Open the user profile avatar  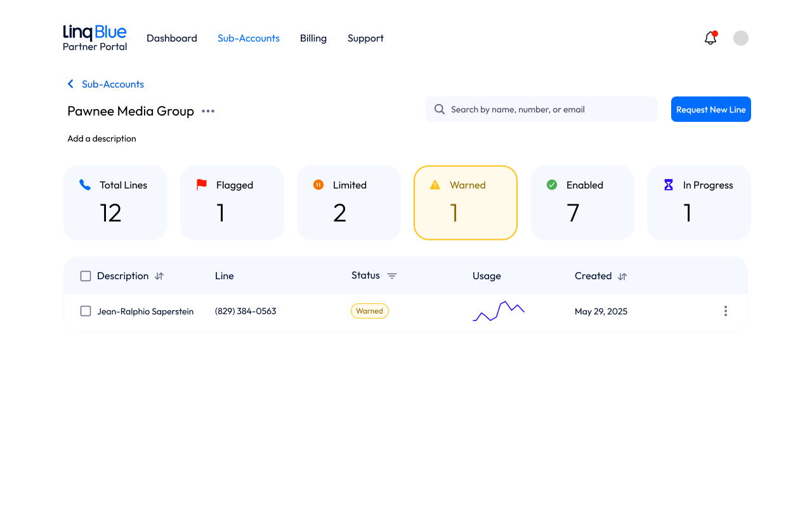click(741, 38)
